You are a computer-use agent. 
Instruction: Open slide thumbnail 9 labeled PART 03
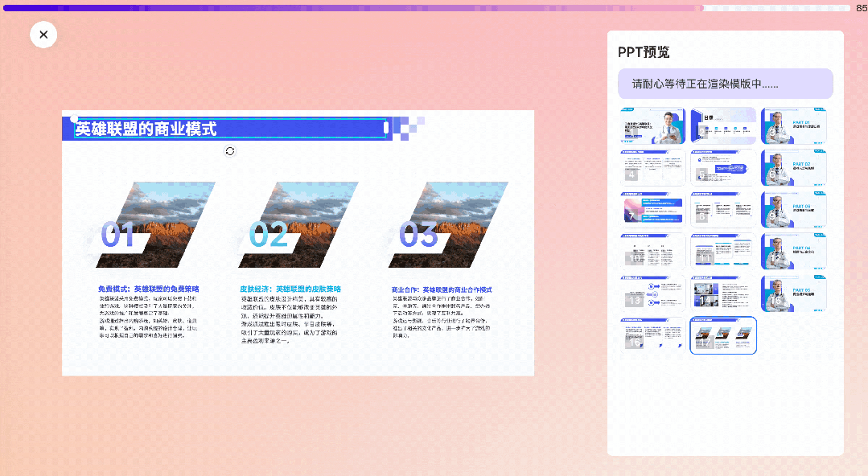coord(793,210)
